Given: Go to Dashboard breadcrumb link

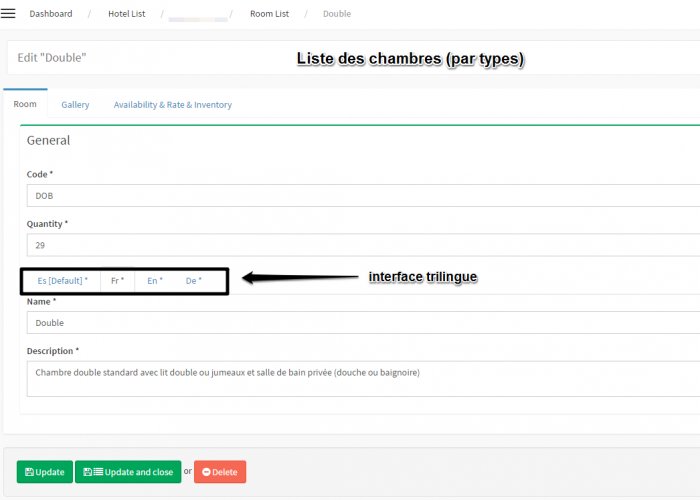Looking at the screenshot, I should pos(50,14).
